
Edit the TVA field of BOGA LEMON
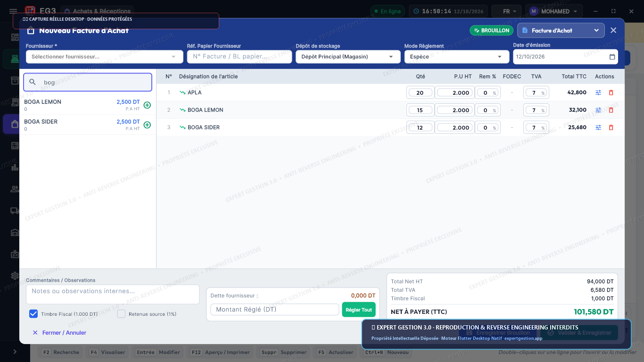536,110
